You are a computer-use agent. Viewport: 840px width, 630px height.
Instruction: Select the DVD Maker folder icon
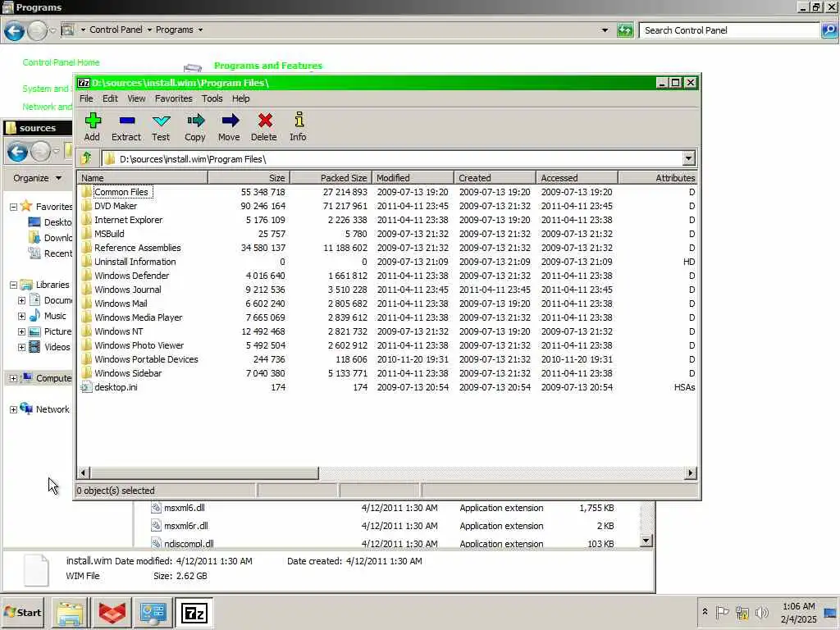(86, 206)
